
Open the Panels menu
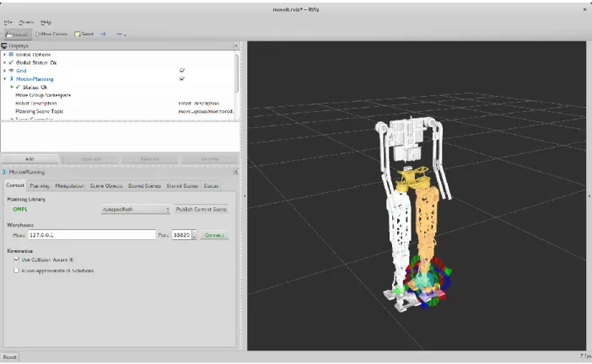(26, 22)
